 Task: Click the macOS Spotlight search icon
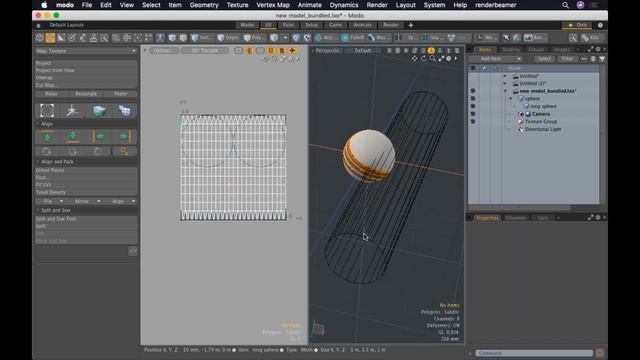tap(565, 5)
